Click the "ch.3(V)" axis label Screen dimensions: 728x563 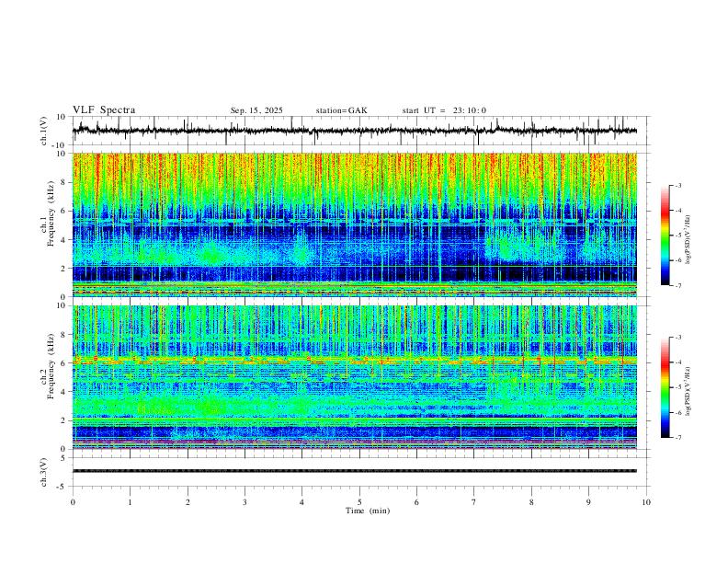44,472
